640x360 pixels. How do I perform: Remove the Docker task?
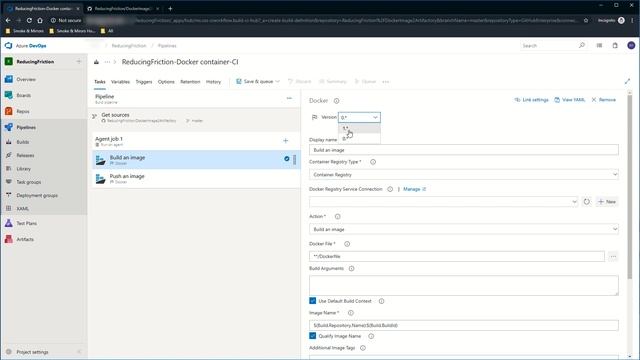(604, 100)
